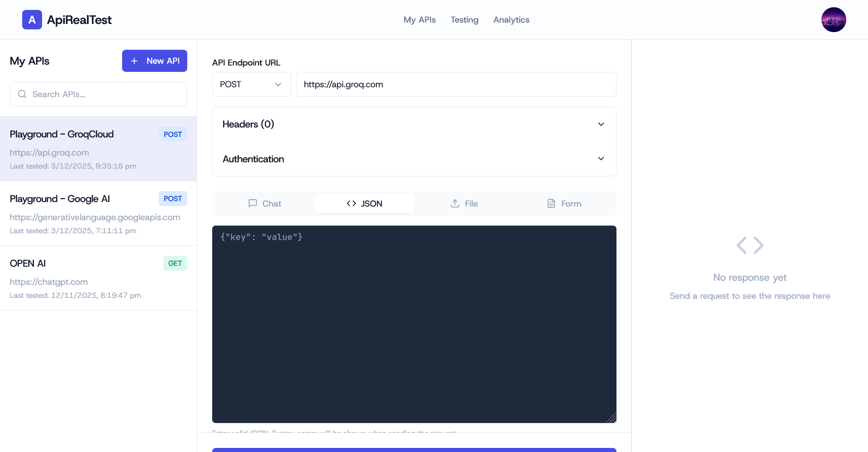This screenshot has height=452, width=868.
Task: Click the resize handle of the JSON editor
Action: tap(612, 418)
